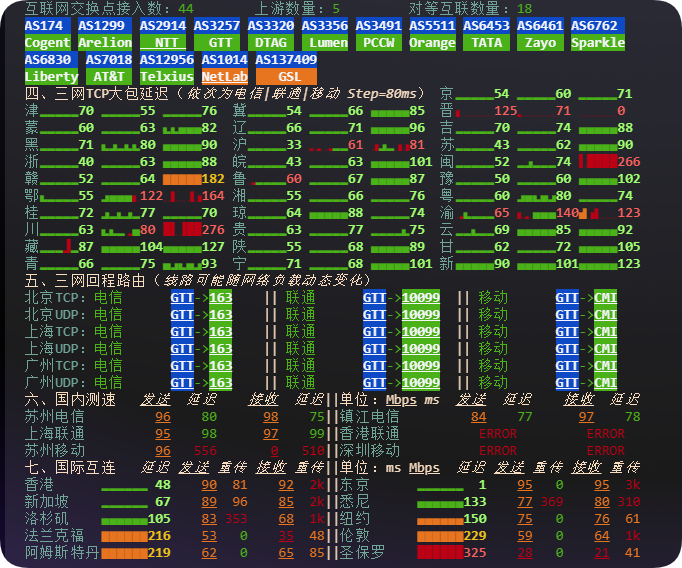Click the orange GSL badge
Screen dimensions: 682x568
pyautogui.click(x=289, y=76)
